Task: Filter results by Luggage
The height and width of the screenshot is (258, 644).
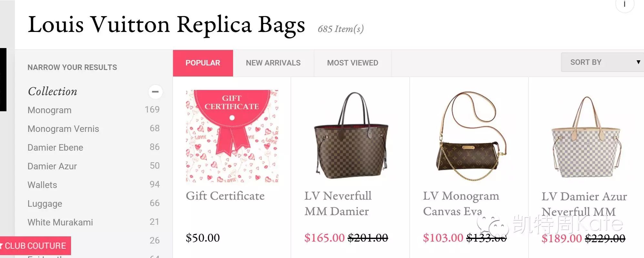Action: pyautogui.click(x=45, y=203)
